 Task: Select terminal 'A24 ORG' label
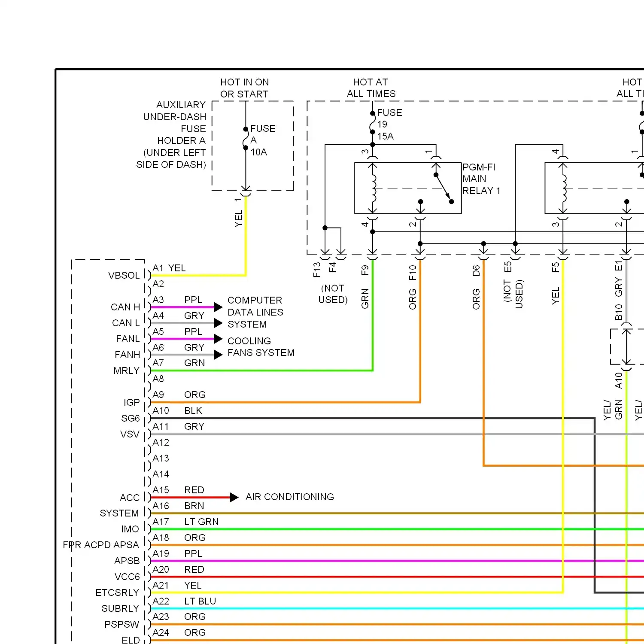[179, 633]
